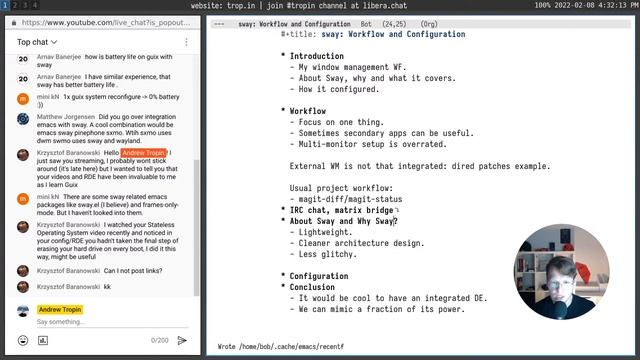
Task: Click the 'website: trop.in' status bar text
Action: point(223,6)
